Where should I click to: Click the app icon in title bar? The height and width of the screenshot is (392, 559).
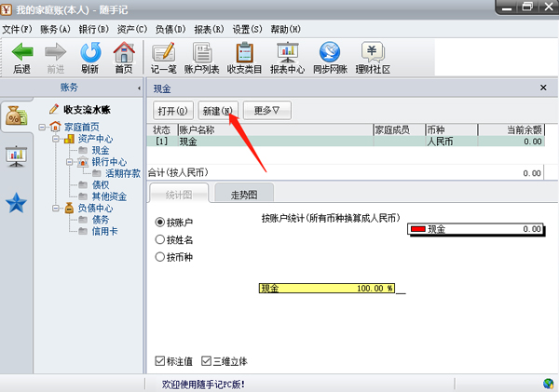click(x=7, y=9)
